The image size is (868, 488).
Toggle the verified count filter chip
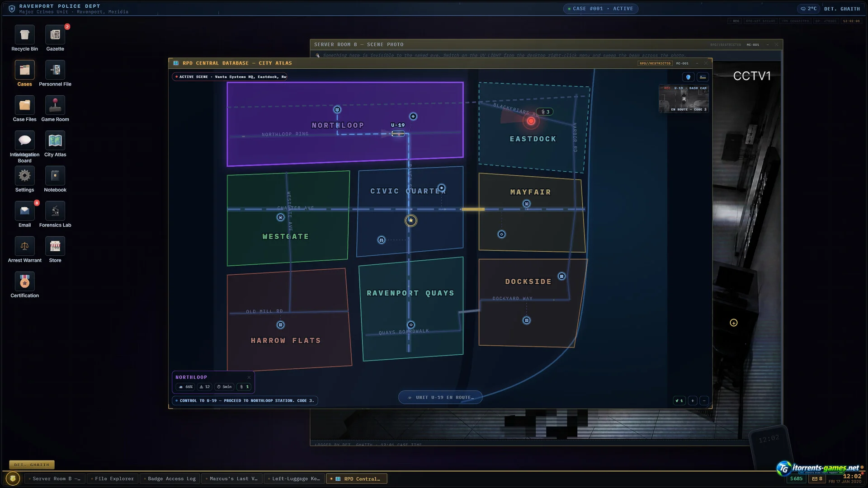point(679,401)
